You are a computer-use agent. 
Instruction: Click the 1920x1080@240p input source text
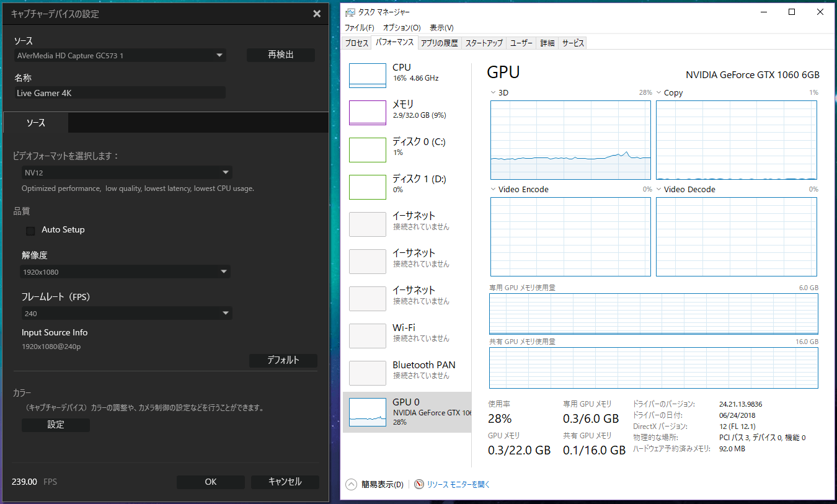(x=51, y=347)
